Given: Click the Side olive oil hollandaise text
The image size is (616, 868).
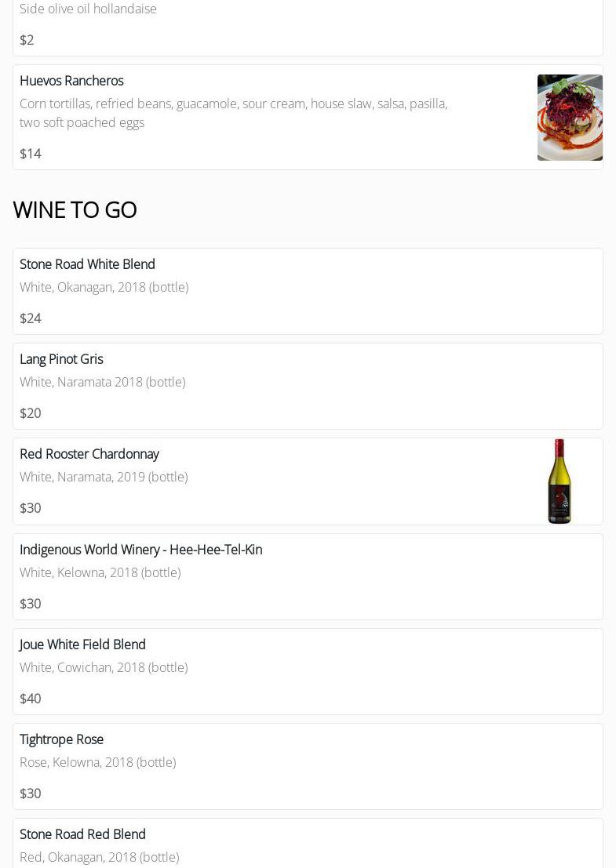Looking at the screenshot, I should point(88,9).
